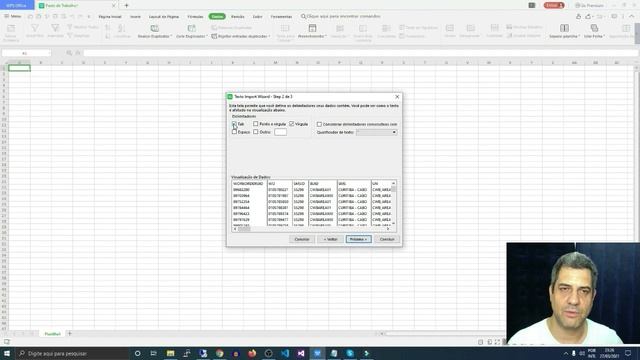Click the AutoFiltro funnel icon
The width and height of the screenshot is (640, 360).
click(x=35, y=28)
